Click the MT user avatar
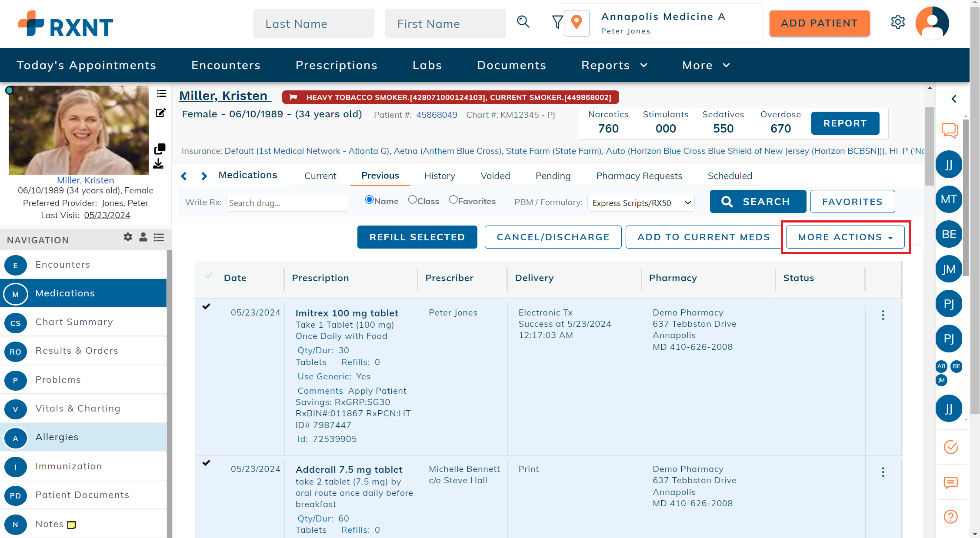 (x=949, y=199)
